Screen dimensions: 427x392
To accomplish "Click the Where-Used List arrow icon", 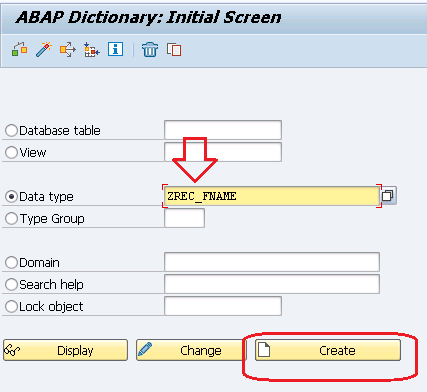I will (x=68, y=50).
